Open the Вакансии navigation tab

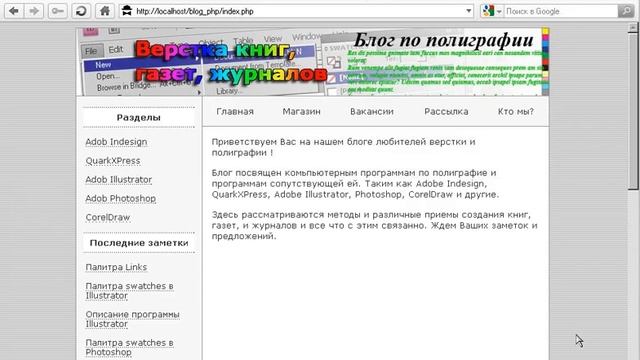pos(372,111)
